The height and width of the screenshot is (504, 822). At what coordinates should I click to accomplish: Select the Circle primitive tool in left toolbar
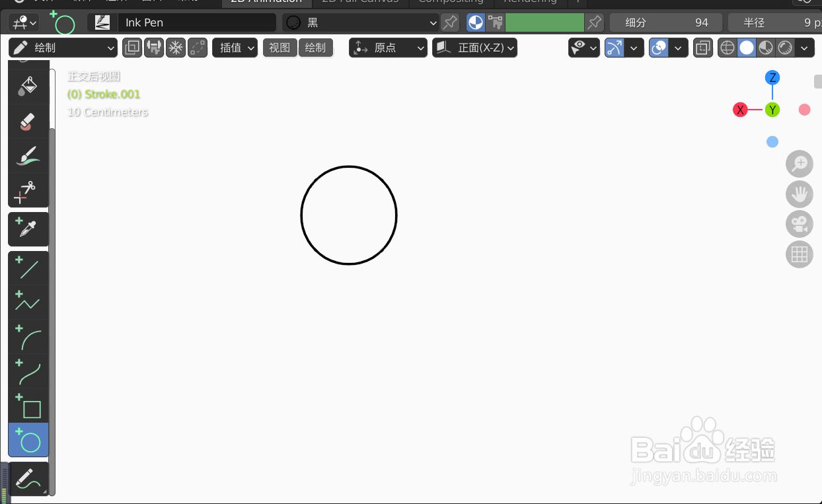(x=28, y=440)
